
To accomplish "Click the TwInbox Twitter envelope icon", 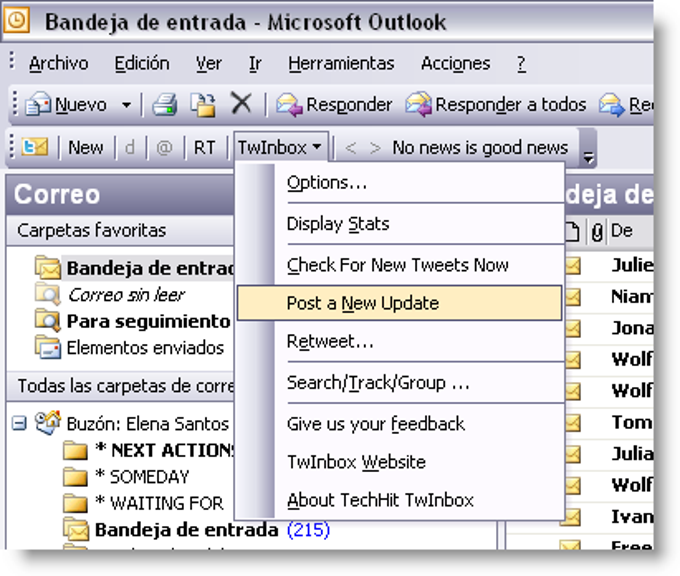I will 34,147.
